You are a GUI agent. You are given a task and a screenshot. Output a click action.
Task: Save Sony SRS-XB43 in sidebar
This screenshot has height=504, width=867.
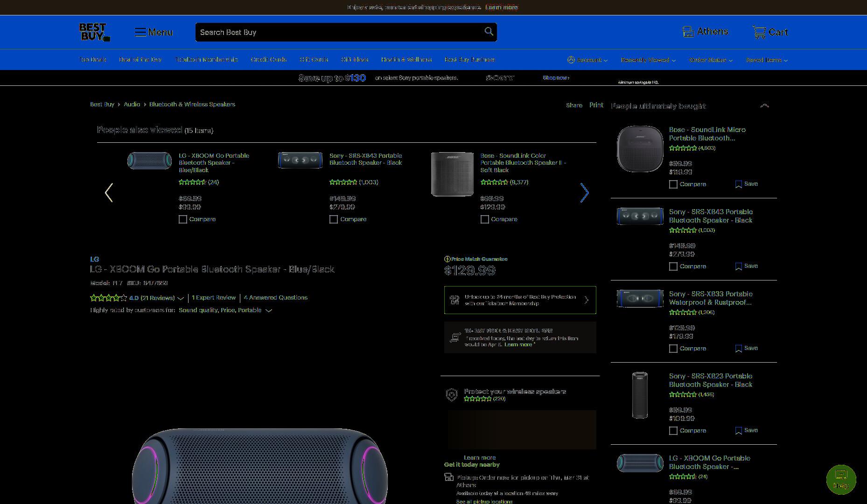point(746,266)
